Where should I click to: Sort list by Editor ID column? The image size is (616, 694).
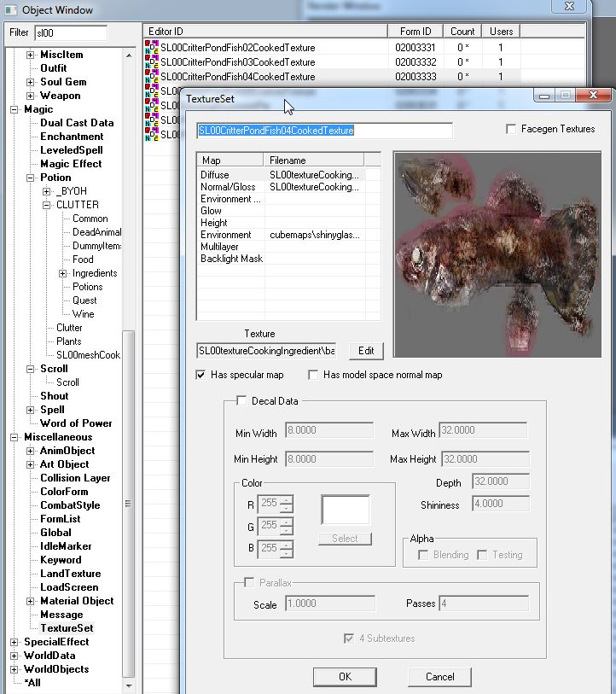265,32
